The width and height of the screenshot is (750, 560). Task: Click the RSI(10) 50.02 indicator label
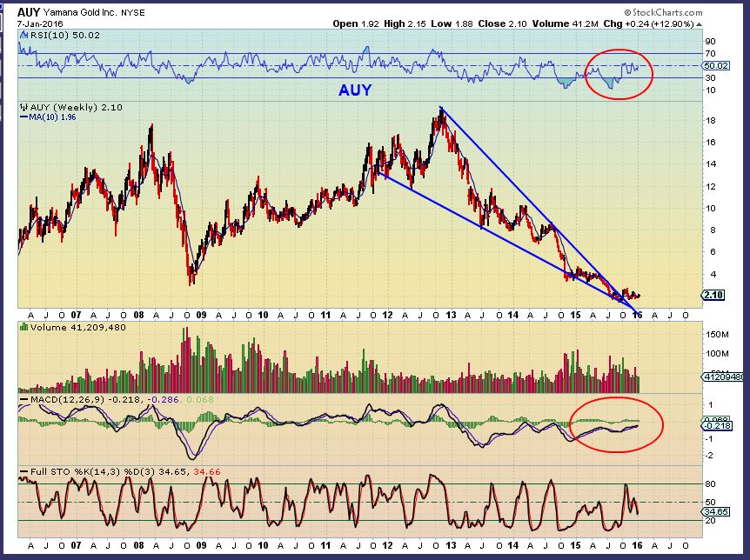pyautogui.click(x=65, y=35)
